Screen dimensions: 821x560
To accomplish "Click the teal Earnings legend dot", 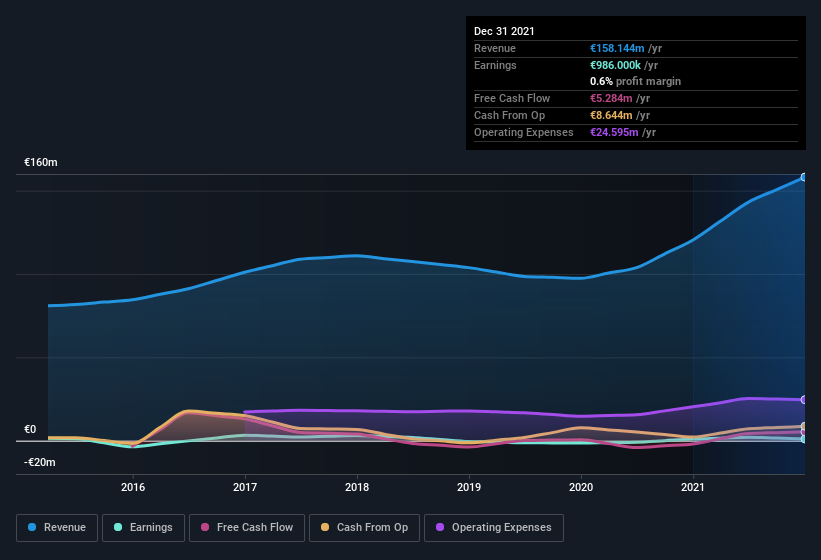I will (x=118, y=527).
